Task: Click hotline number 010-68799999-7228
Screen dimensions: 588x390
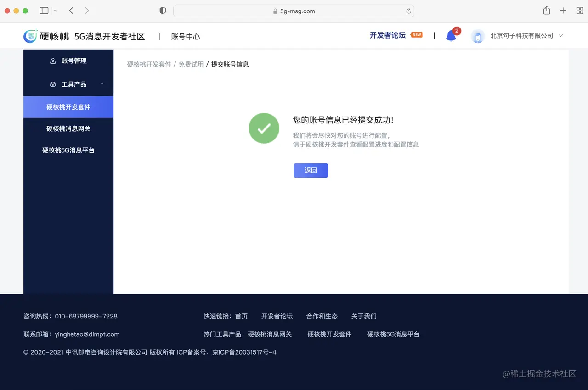Action: click(x=86, y=316)
